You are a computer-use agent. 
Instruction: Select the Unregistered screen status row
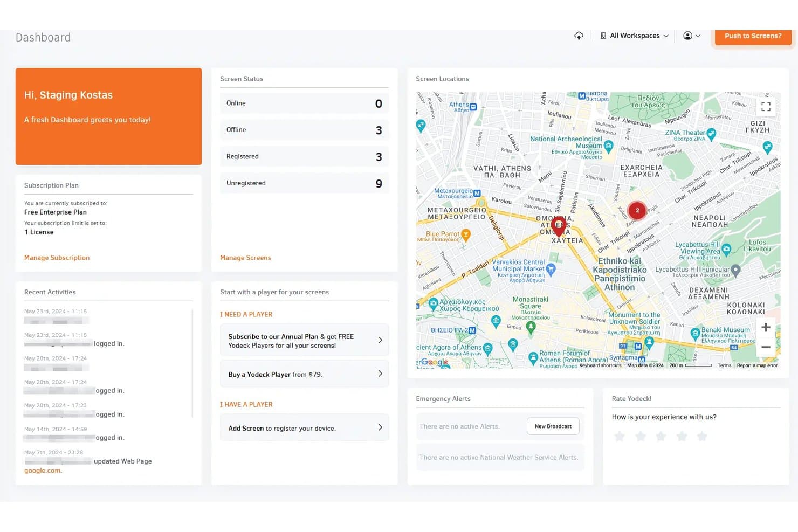[x=304, y=183]
